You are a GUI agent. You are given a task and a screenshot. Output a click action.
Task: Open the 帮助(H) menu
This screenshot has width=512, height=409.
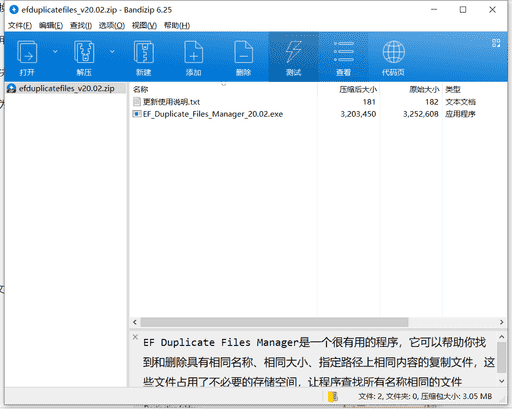[x=177, y=25]
